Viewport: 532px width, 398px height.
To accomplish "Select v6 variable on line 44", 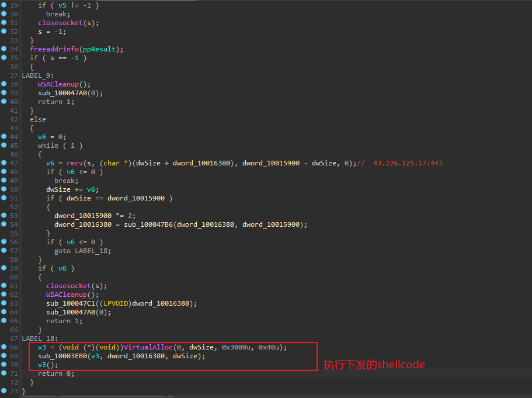I will pos(42,137).
